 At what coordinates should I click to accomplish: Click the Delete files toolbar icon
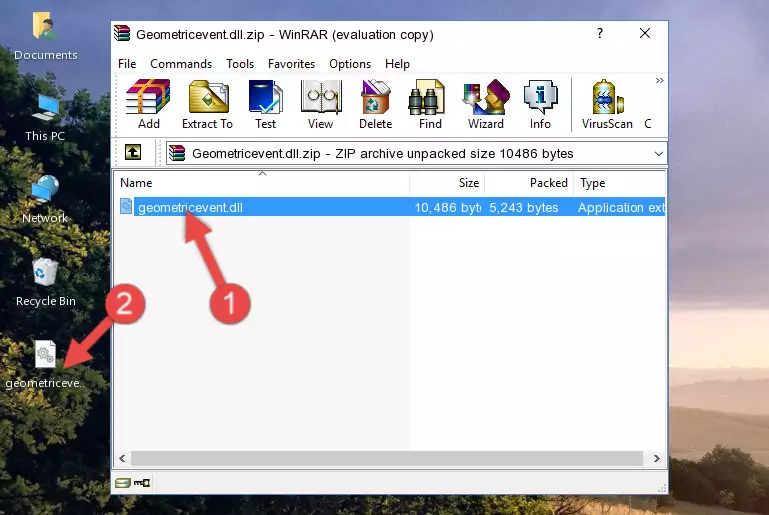tap(376, 104)
